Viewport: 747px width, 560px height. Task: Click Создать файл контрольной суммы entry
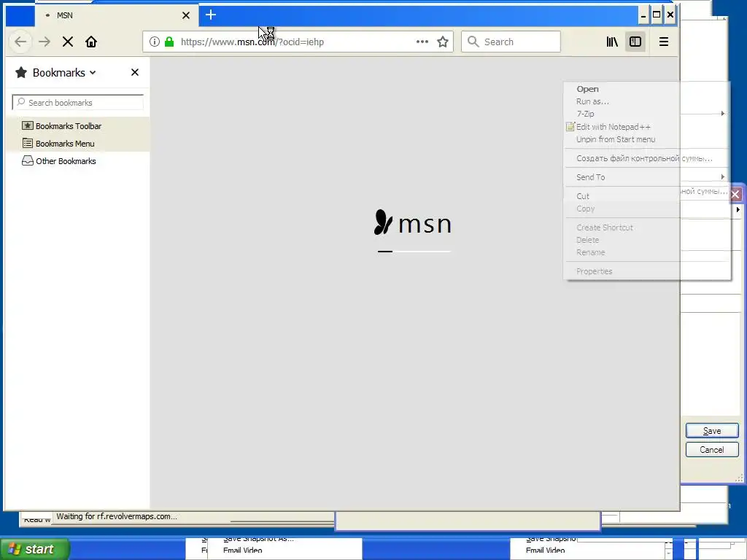(646, 158)
